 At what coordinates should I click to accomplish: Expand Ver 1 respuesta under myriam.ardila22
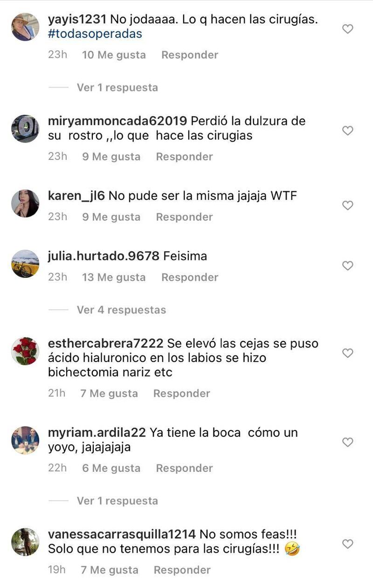tap(117, 501)
